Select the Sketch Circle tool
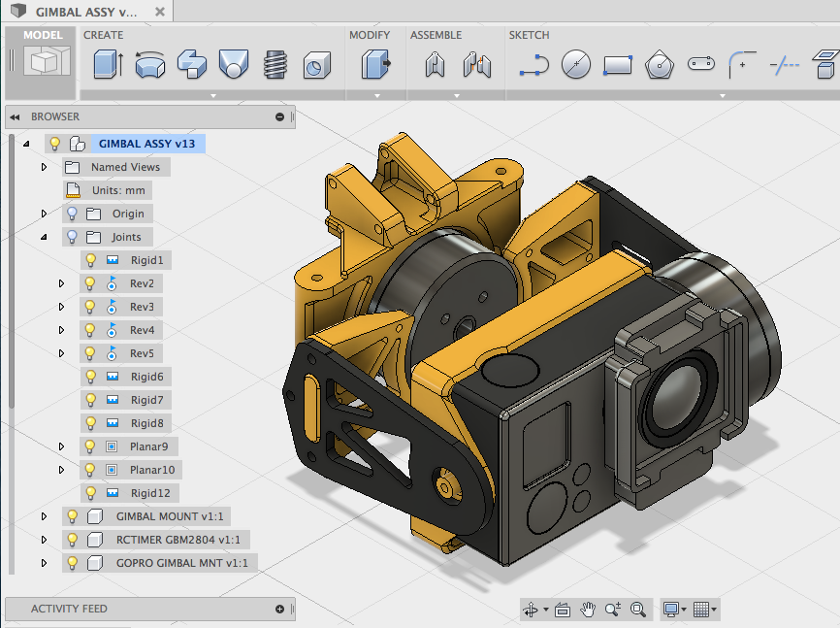 pyautogui.click(x=576, y=64)
